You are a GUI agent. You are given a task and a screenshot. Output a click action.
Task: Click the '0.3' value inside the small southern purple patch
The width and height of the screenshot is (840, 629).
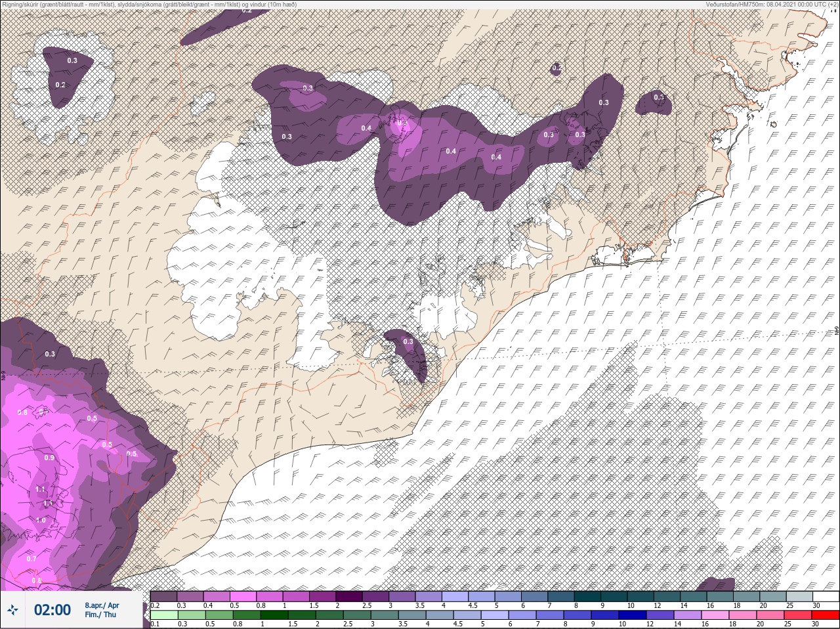pos(408,341)
